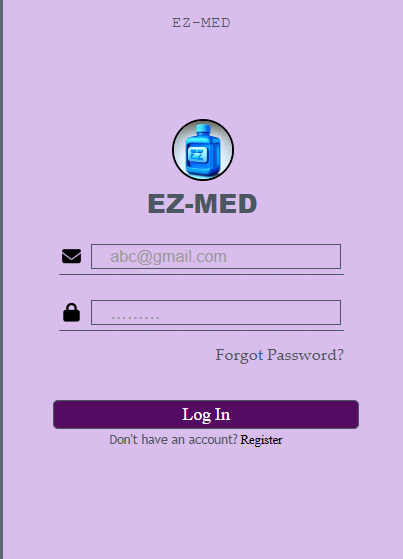Open the Forgot Password? link
The width and height of the screenshot is (403, 559).
click(279, 355)
